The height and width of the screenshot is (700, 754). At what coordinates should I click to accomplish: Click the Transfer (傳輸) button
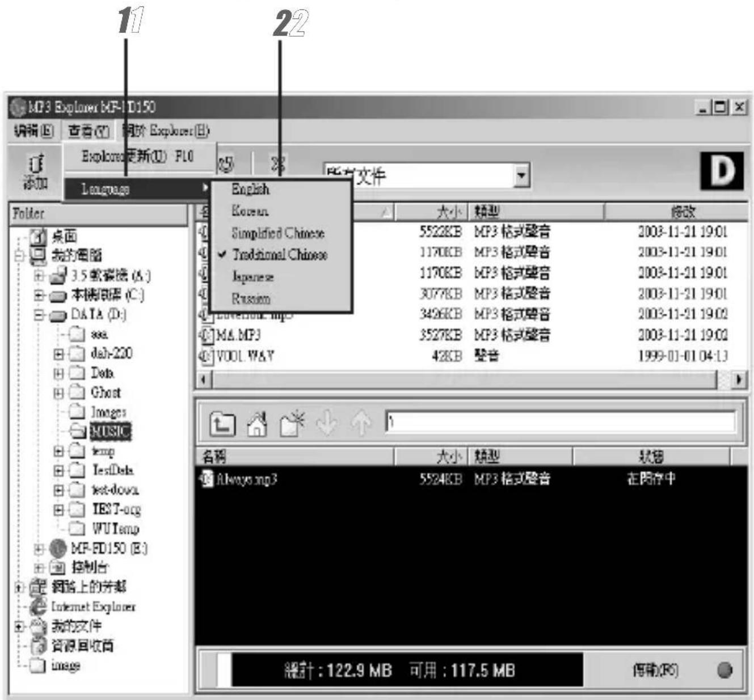point(655,671)
